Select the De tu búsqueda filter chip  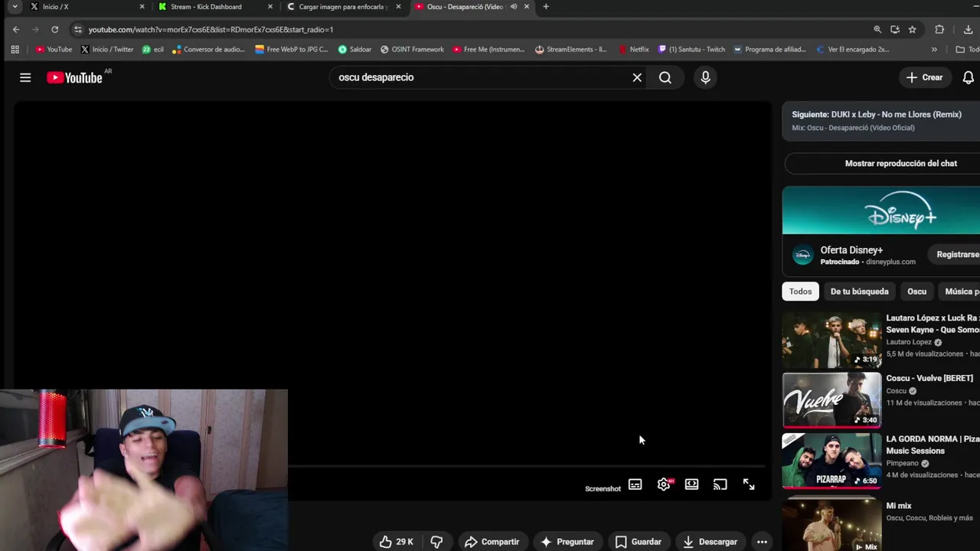[x=859, y=292]
